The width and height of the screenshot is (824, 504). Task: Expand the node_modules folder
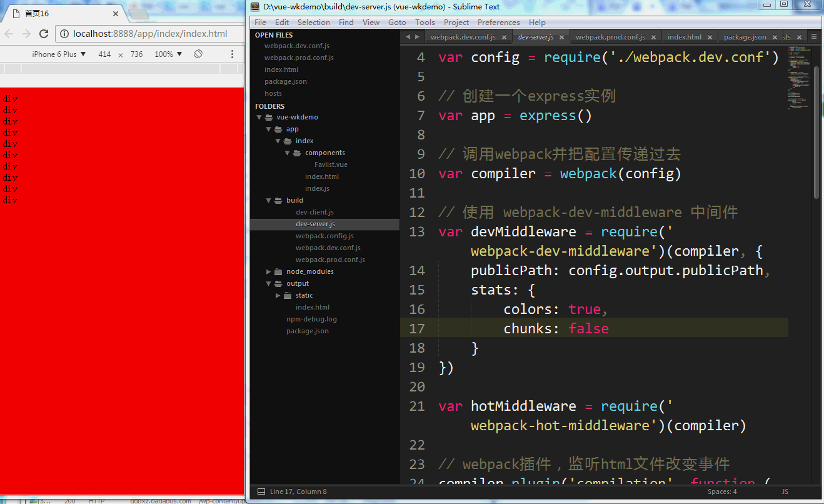pyautogui.click(x=269, y=272)
